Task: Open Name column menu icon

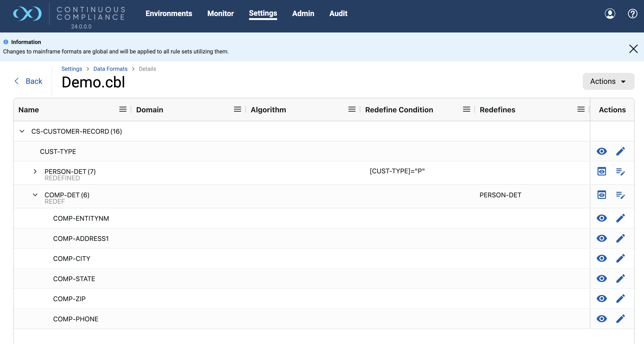Action: pos(123,109)
